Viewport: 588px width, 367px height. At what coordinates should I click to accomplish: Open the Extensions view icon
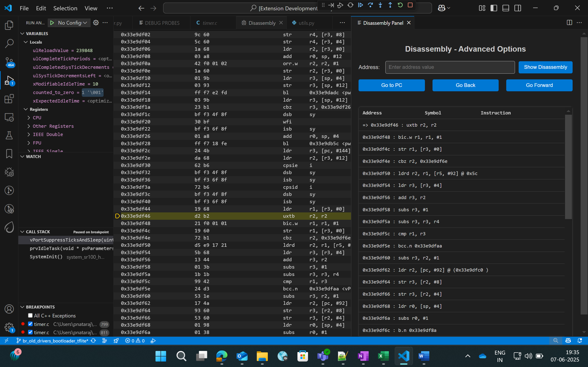[9, 99]
